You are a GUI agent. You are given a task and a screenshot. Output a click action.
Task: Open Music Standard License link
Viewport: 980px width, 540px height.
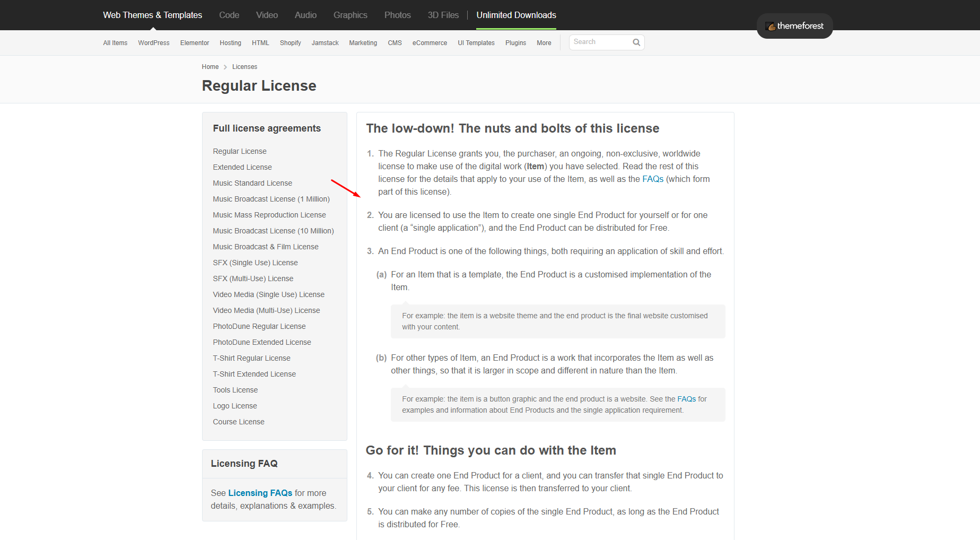(x=252, y=183)
